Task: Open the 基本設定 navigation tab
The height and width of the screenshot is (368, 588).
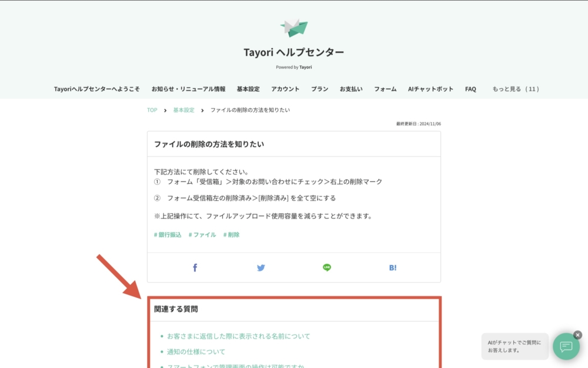Action: [x=248, y=89]
